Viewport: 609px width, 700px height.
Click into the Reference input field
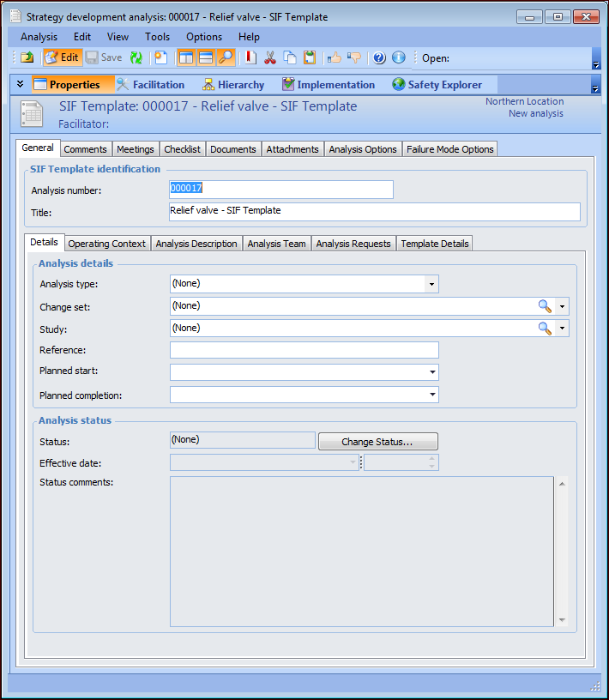pyautogui.click(x=304, y=350)
